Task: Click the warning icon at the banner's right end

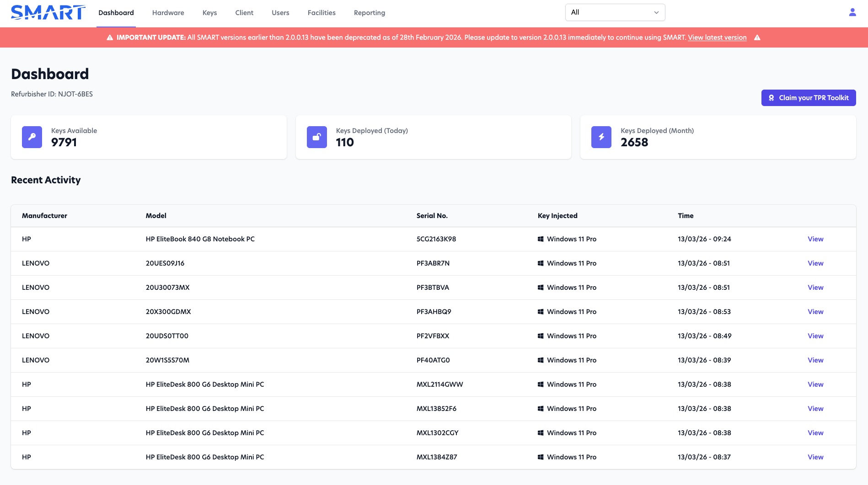Action: (757, 37)
